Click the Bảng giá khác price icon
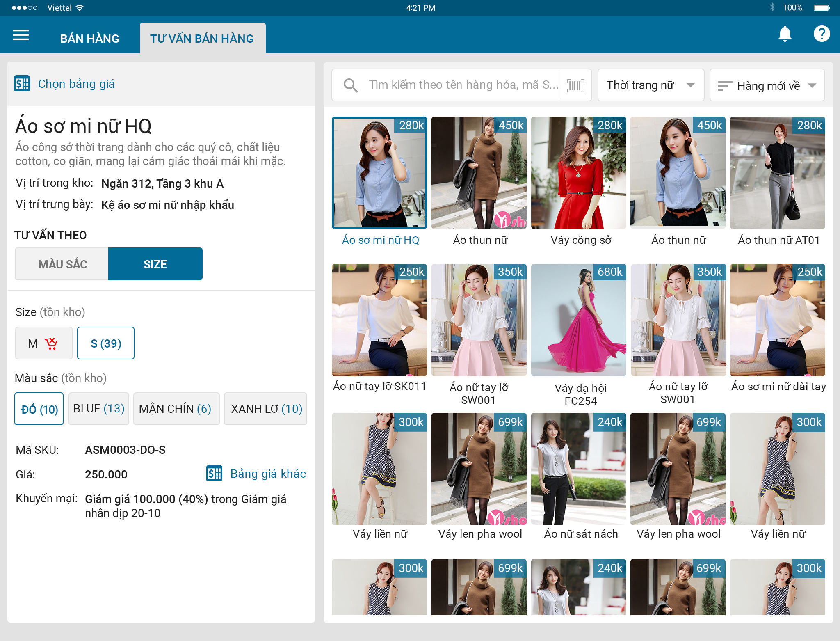The height and width of the screenshot is (641, 840). 214,473
